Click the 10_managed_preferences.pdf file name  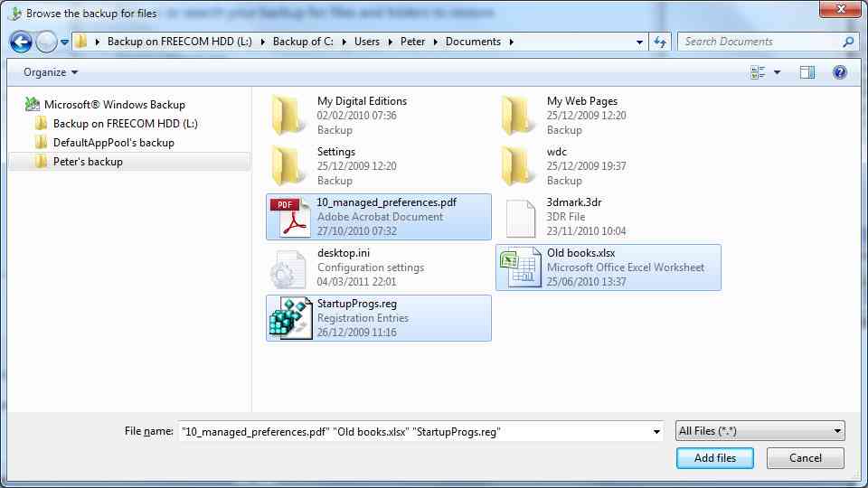[386, 202]
